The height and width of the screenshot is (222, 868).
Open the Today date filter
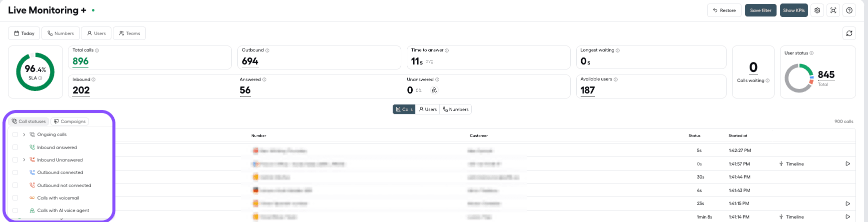pos(24,33)
